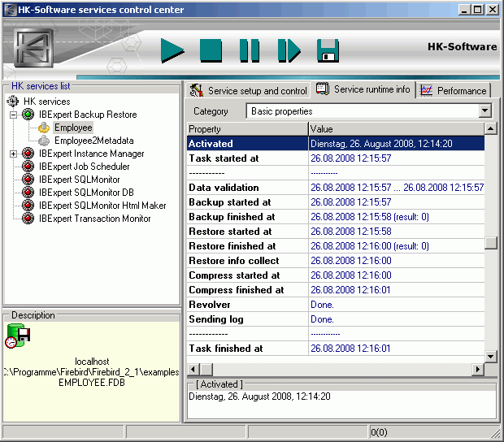Click the vertical scrollbar down arrow
Screen dimensions: 504x442
click(x=490, y=356)
